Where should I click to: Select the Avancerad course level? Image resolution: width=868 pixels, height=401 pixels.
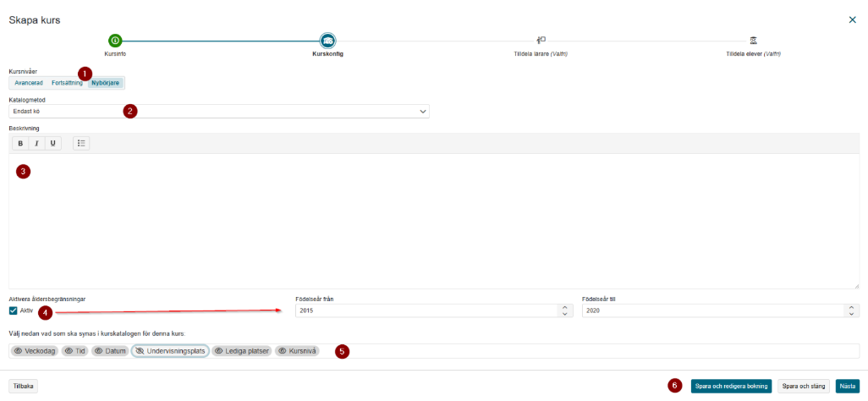29,83
